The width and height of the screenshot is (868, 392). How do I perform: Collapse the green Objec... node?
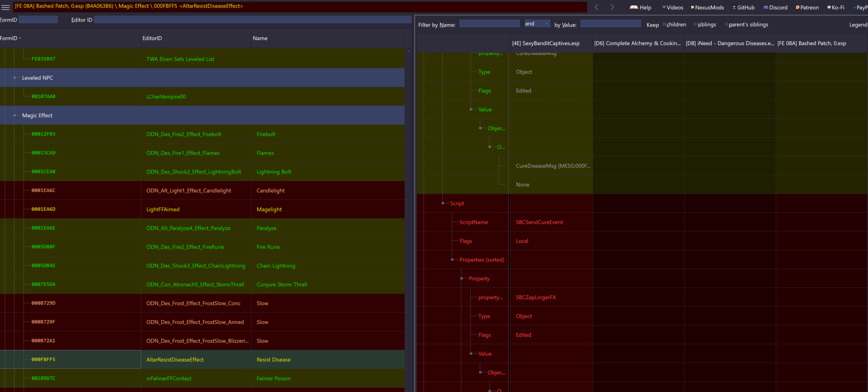point(480,129)
